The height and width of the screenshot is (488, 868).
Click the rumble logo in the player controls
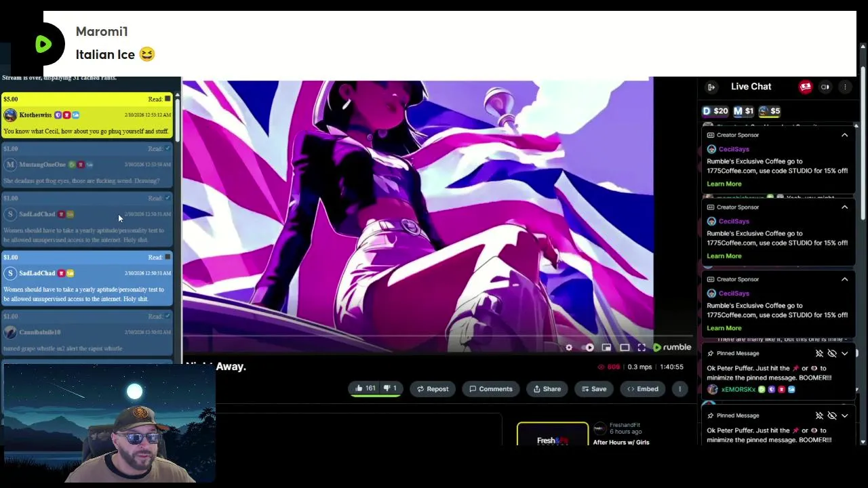(x=672, y=348)
